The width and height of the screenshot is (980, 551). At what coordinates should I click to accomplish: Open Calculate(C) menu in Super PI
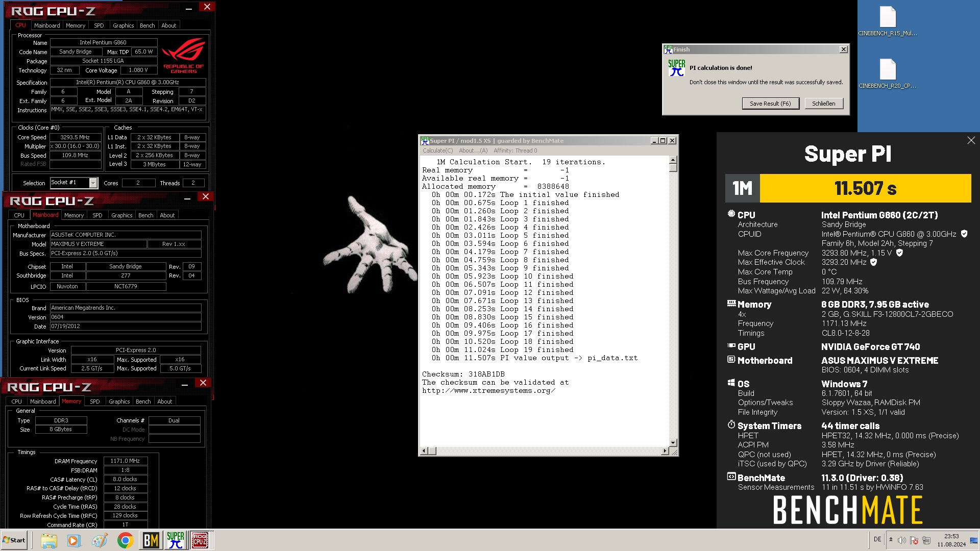437,151
